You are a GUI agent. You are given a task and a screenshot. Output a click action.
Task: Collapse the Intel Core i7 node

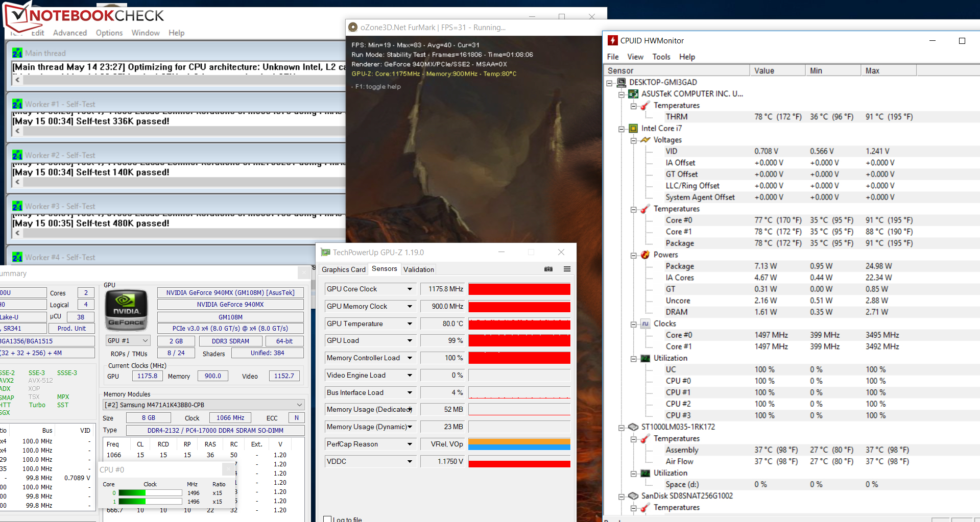[622, 129]
